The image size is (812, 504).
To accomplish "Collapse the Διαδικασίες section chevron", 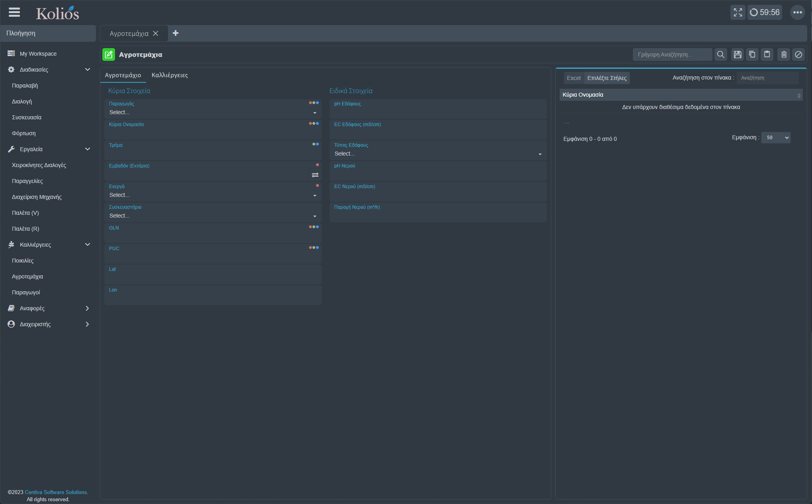I will point(88,69).
